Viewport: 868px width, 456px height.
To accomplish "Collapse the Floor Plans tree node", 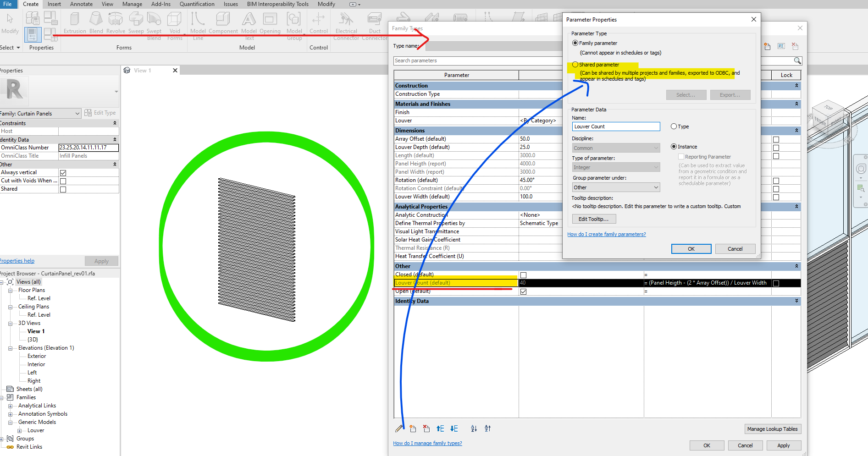I will click(x=10, y=291).
